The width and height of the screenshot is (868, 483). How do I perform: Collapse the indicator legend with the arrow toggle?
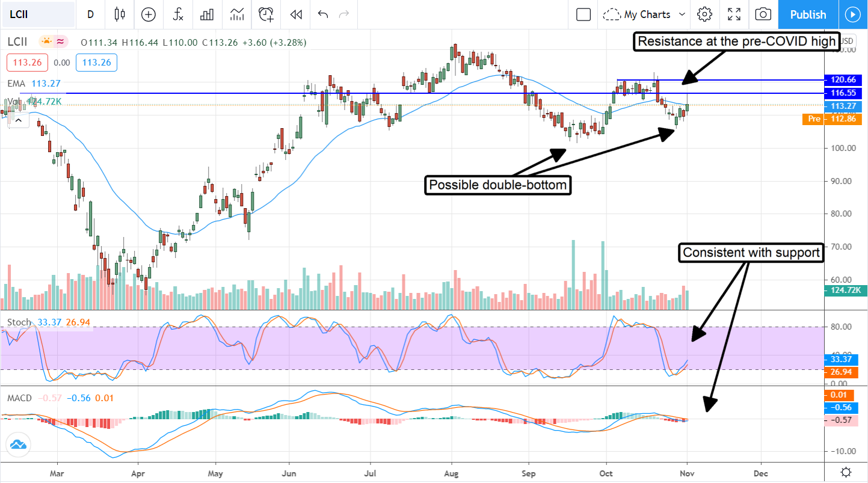18,121
